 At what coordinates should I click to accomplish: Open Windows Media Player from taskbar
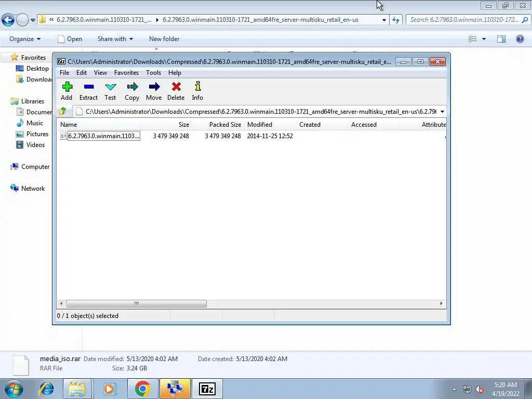109,389
